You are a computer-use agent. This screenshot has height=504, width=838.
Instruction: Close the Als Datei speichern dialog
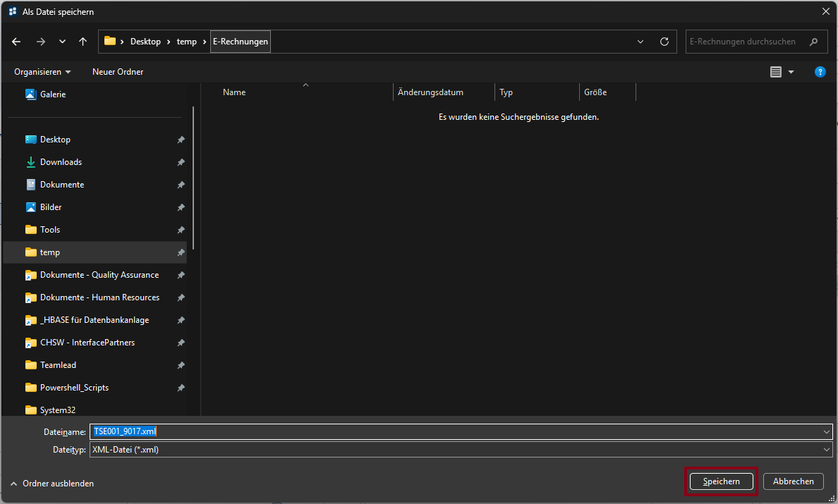point(826,11)
